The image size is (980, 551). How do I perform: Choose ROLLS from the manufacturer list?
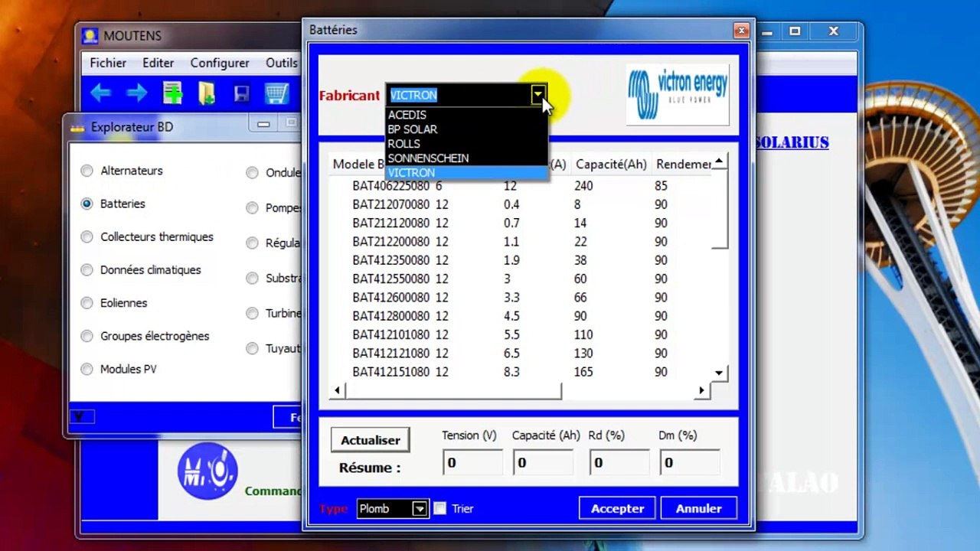click(x=466, y=144)
